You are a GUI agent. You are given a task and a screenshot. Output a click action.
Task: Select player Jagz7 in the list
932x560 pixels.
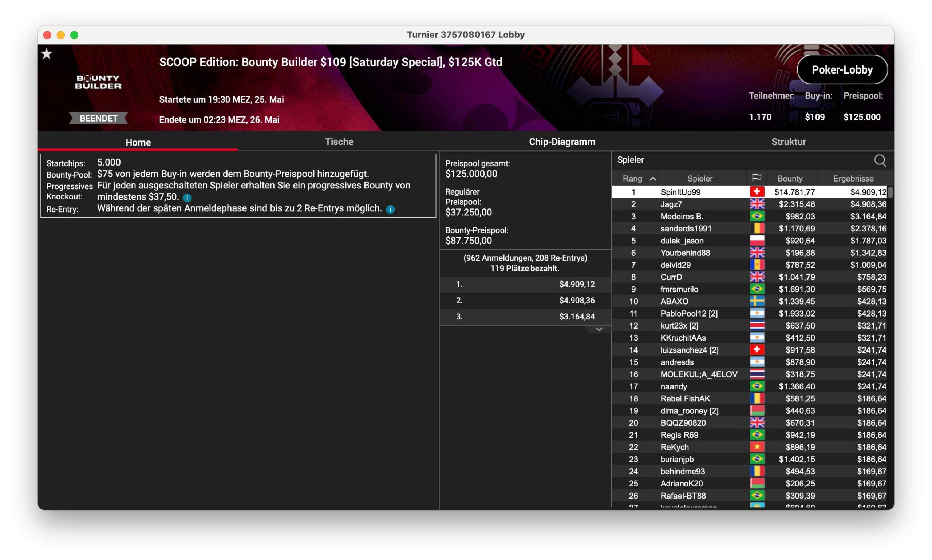point(671,204)
